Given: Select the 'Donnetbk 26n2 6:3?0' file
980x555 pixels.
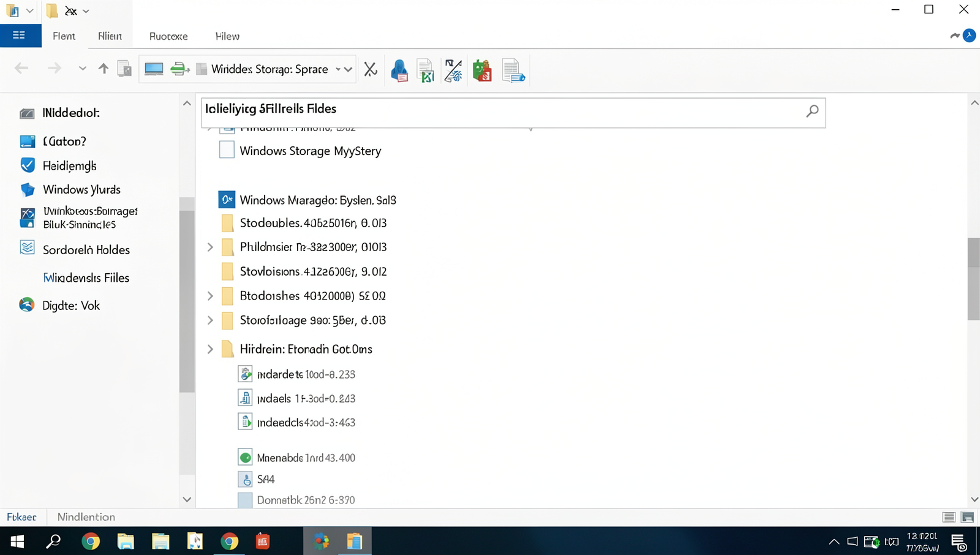Looking at the screenshot, I should (x=297, y=500).
